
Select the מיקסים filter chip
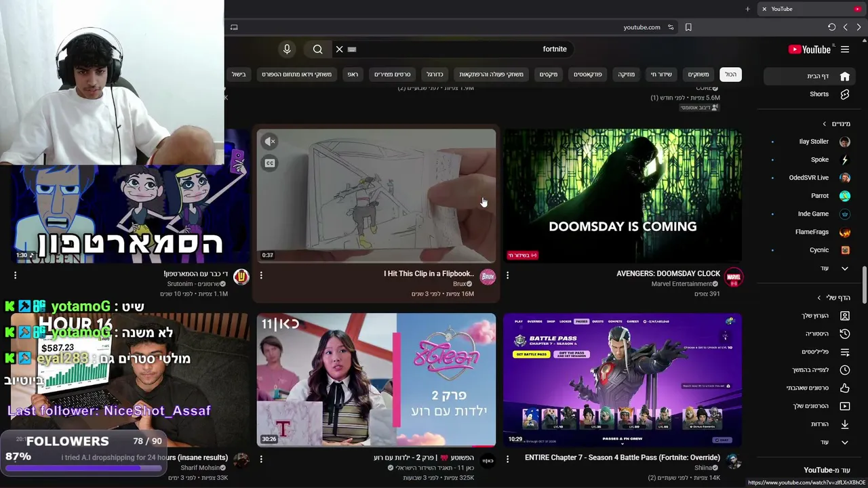coord(549,75)
